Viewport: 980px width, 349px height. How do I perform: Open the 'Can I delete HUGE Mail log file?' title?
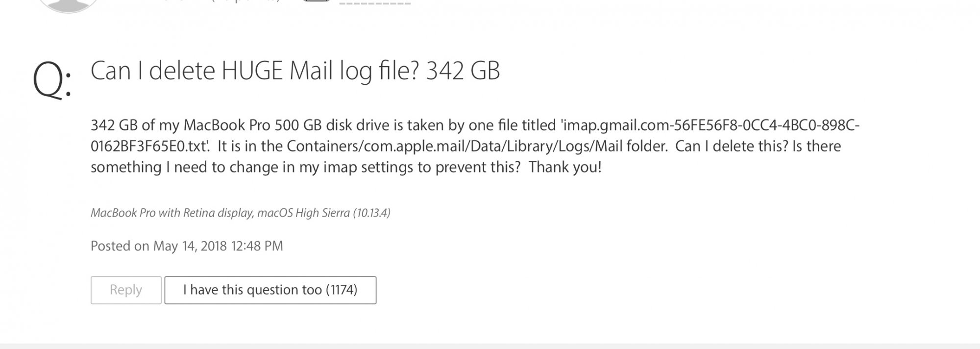click(x=295, y=71)
